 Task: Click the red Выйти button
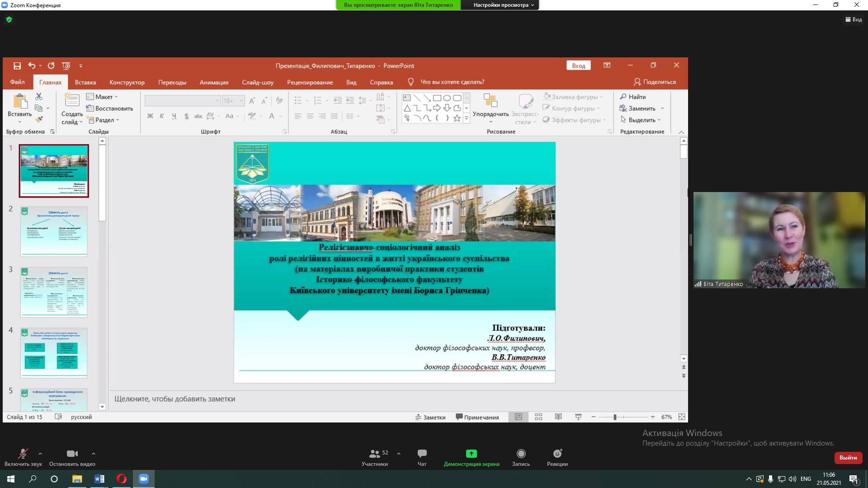point(848,458)
